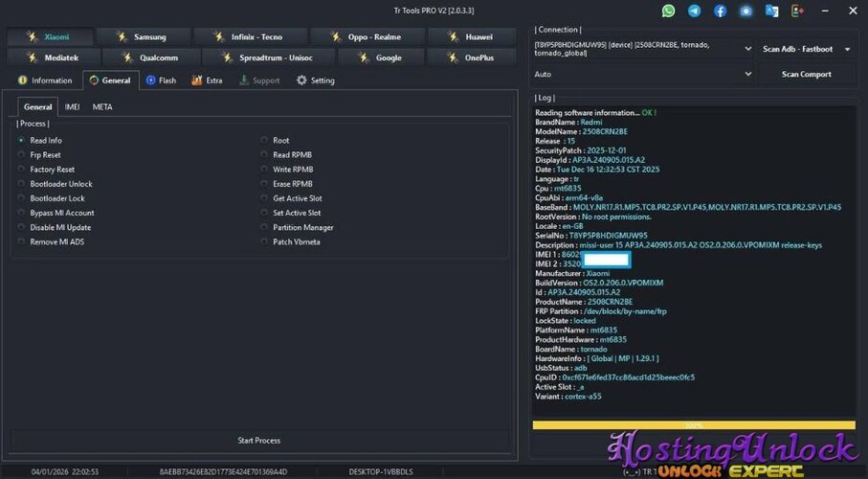
Task: Select the Read RPMB option
Action: coord(286,154)
